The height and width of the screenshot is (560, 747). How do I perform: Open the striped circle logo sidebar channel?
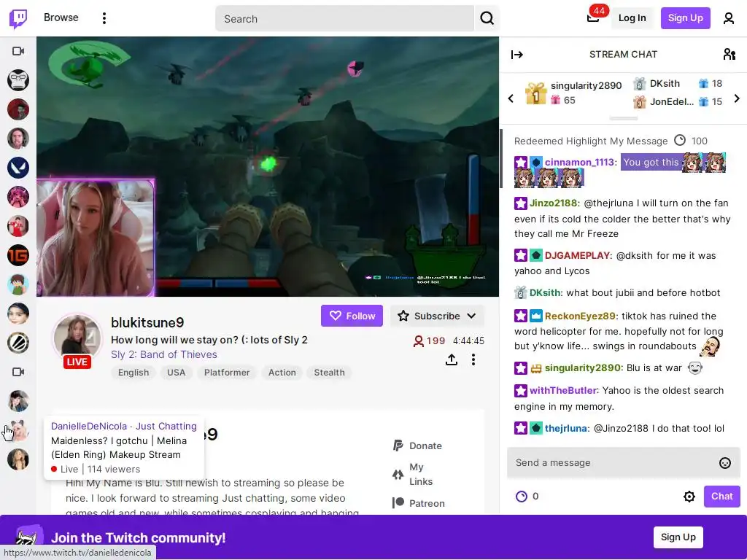18,343
